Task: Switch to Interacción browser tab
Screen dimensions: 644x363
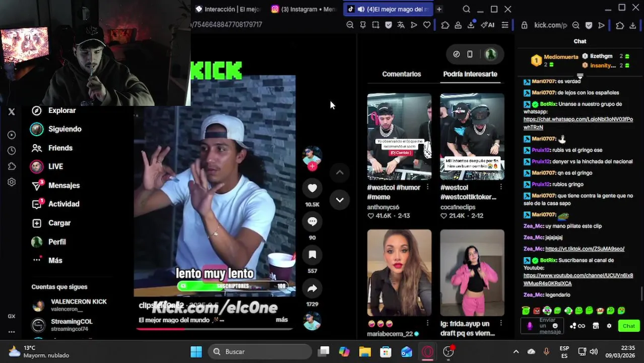Action: tap(228, 9)
